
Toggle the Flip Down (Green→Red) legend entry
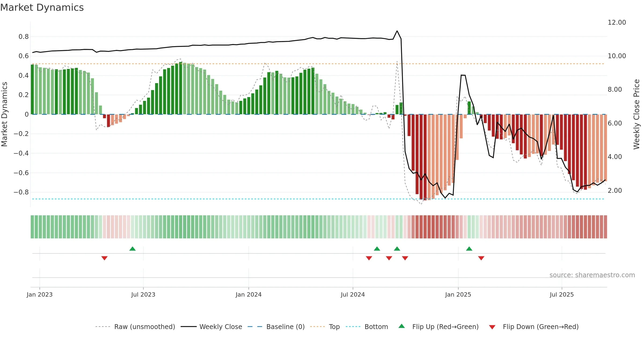(x=534, y=327)
